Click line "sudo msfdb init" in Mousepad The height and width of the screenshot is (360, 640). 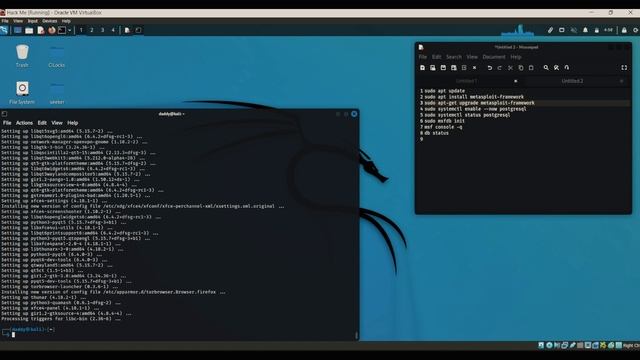[x=444, y=121]
